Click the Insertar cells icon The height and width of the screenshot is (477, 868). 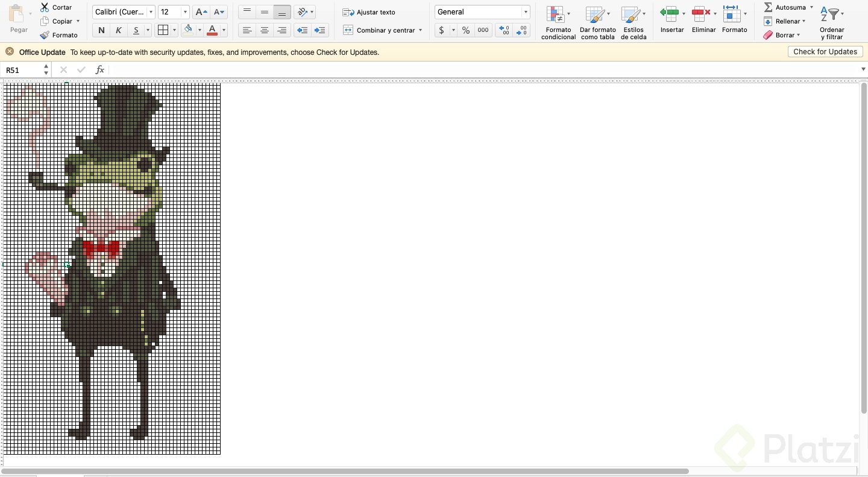pyautogui.click(x=669, y=13)
